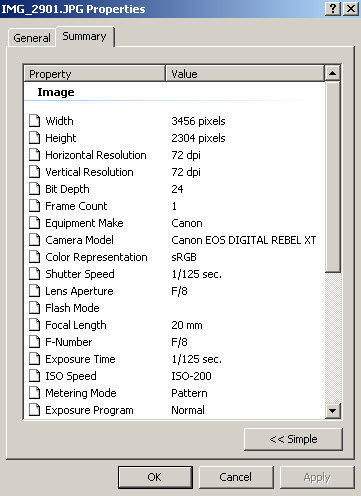Select the Frame Count label
The width and height of the screenshot is (361, 496).
76,206
